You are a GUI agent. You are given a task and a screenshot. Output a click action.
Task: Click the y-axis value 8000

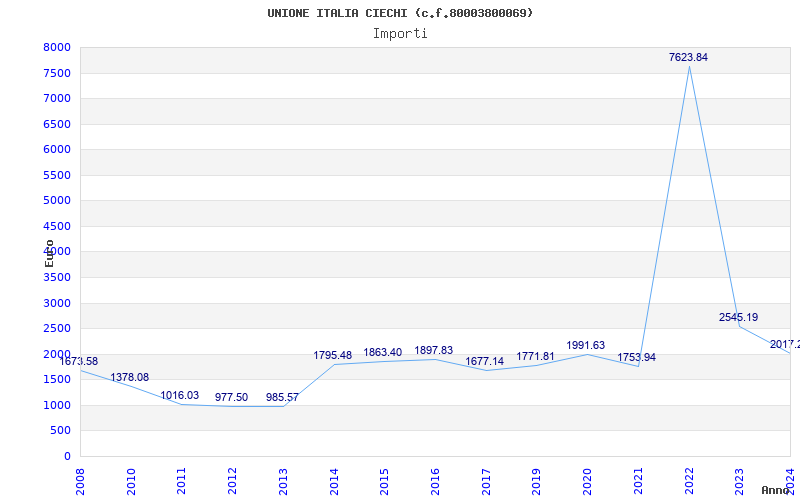pyautogui.click(x=57, y=47)
